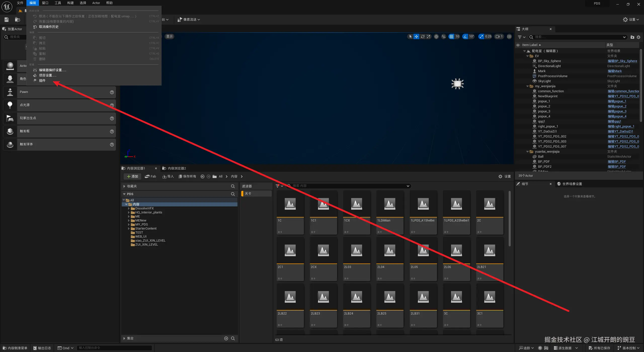644x352 pixels.
Task: Click the Plugins menu entry
Action: (42, 81)
